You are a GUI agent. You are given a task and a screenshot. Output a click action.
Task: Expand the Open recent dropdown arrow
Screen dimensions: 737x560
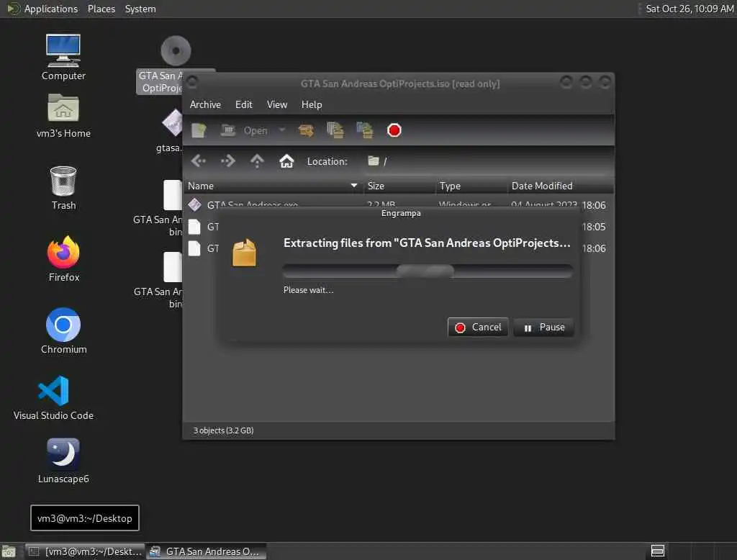point(282,130)
